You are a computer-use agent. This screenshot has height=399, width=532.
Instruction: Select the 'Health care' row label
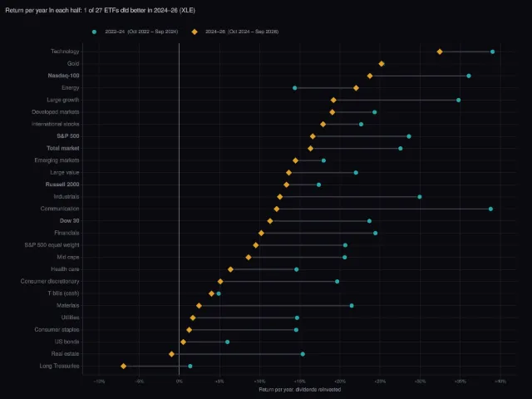[x=65, y=269]
